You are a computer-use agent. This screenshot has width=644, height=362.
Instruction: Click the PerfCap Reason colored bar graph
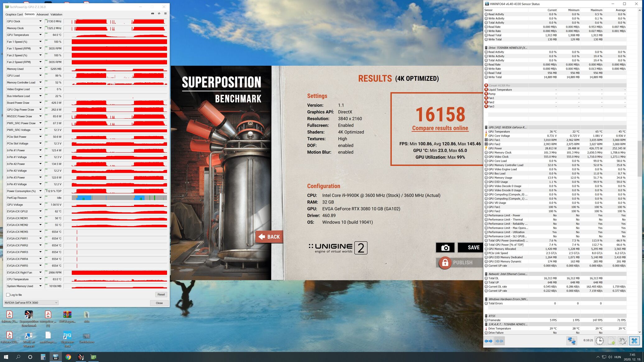pos(119,198)
